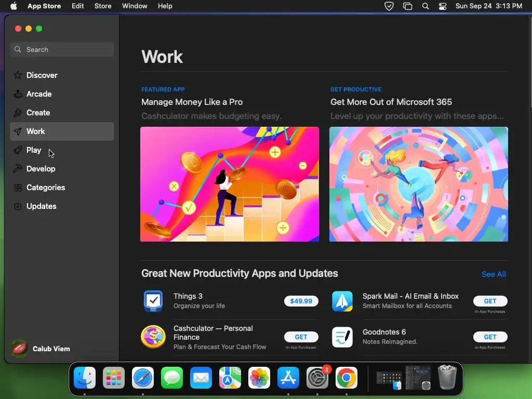Click Get More Out of Microsoft 365

pos(391,102)
